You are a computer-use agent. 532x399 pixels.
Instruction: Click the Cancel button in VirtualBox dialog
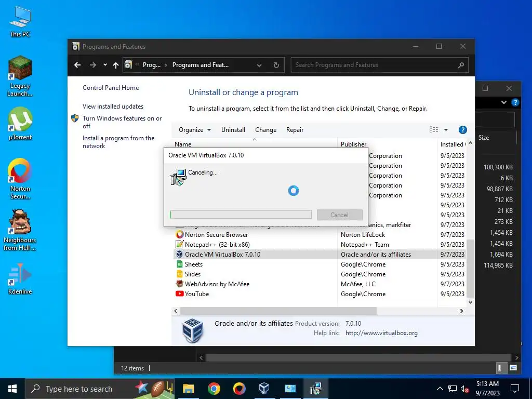pos(339,215)
